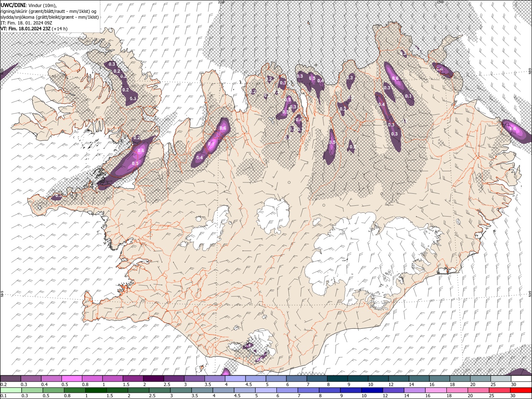Pick bottom-row legend swatch between 0.8 and 1

click(x=74, y=390)
